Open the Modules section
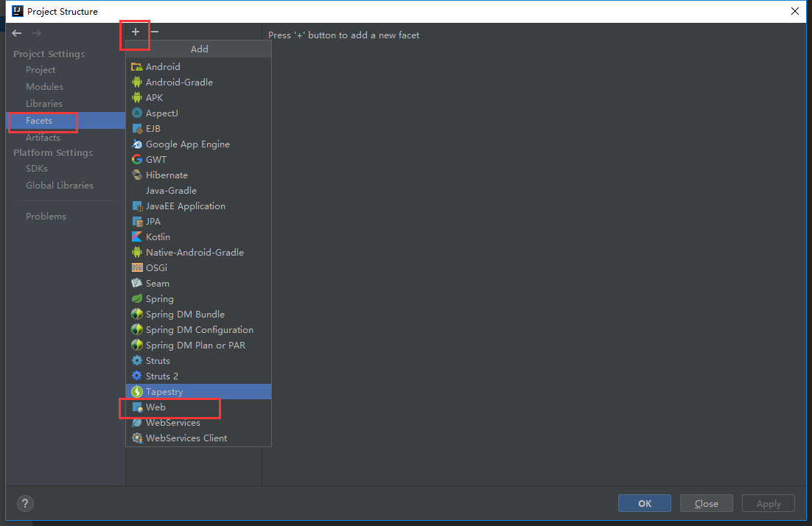Viewport: 812px width, 526px height. tap(44, 87)
